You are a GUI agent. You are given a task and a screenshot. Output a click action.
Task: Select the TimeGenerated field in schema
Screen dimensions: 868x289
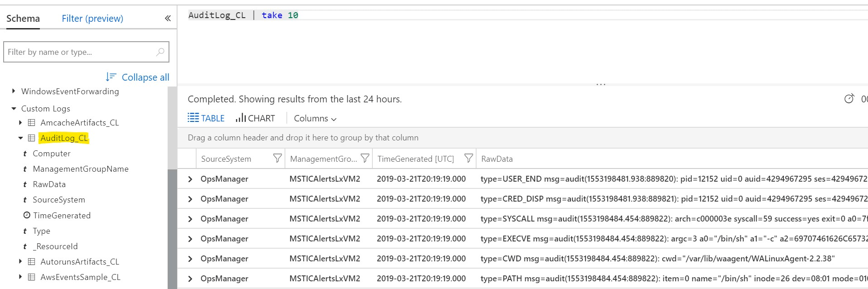click(62, 216)
